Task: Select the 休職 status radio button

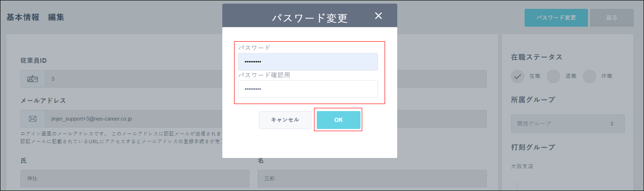Action: point(589,76)
